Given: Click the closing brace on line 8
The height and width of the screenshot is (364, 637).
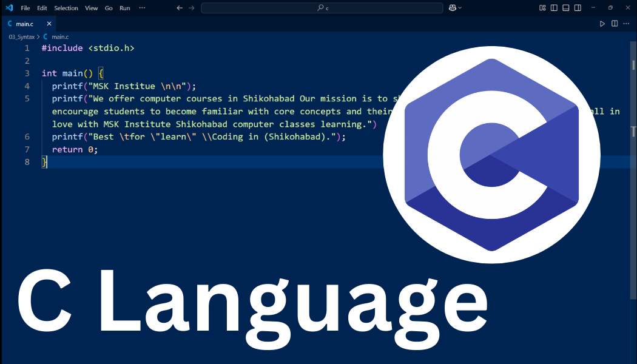Looking at the screenshot, I should tap(44, 162).
